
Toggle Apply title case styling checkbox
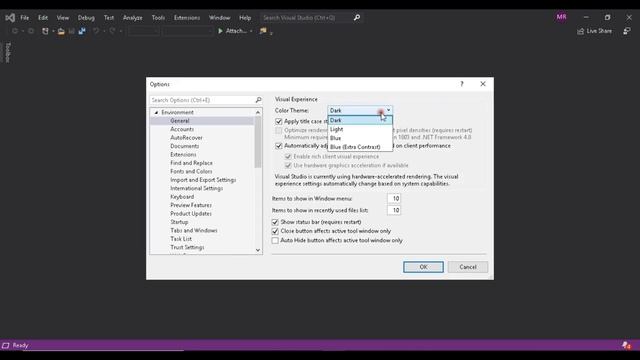pos(279,121)
